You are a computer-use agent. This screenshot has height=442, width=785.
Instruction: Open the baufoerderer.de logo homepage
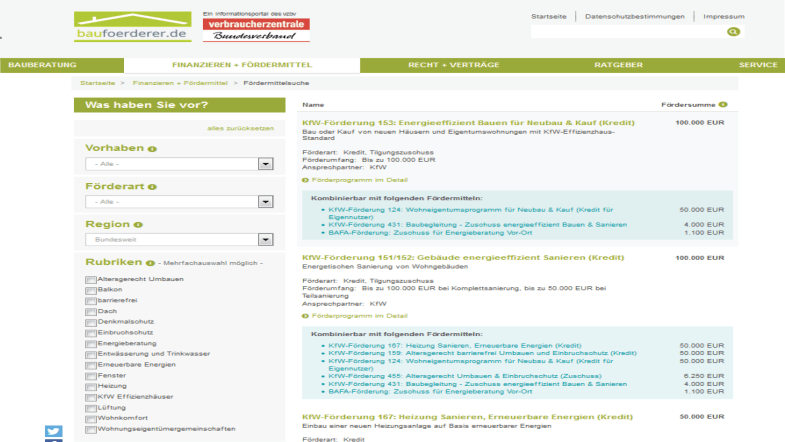133,27
